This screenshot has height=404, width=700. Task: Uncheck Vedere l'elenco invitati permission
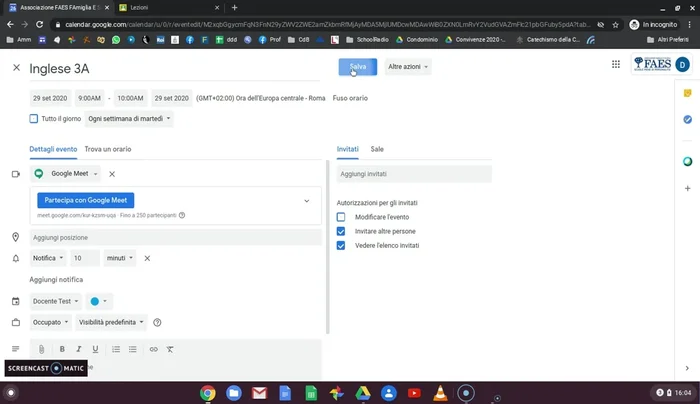point(341,246)
